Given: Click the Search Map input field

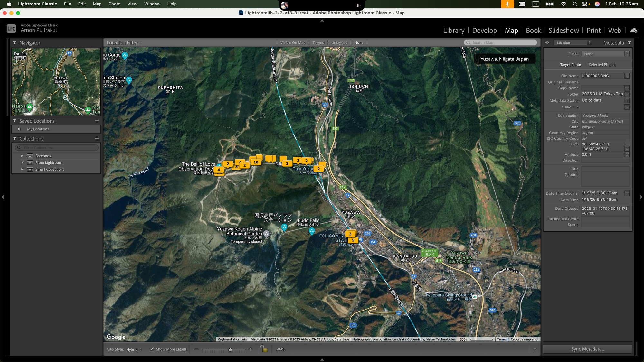Looking at the screenshot, I should tap(502, 42).
